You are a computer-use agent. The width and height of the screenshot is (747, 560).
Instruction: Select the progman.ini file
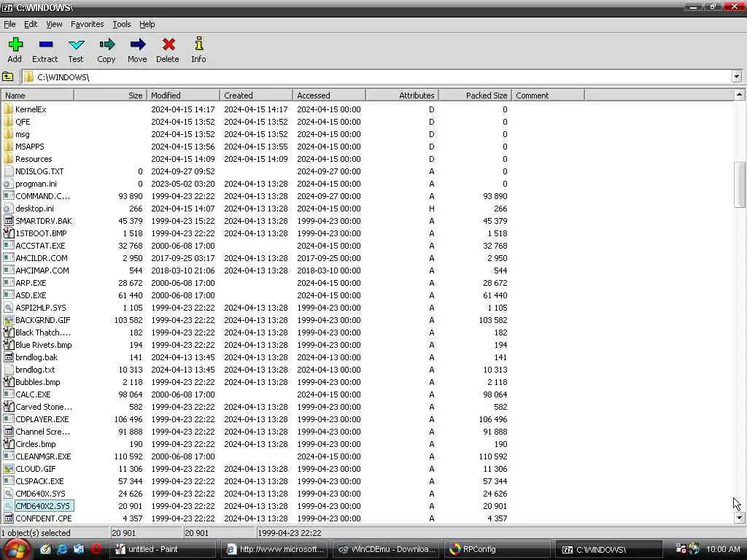36,184
